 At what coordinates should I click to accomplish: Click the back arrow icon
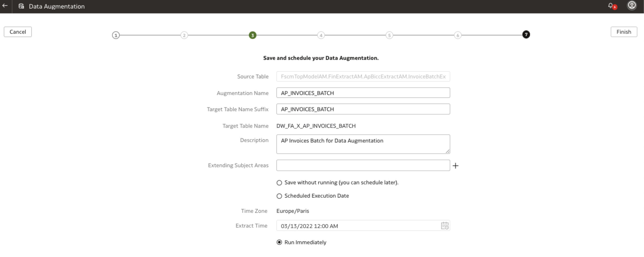pos(5,6)
